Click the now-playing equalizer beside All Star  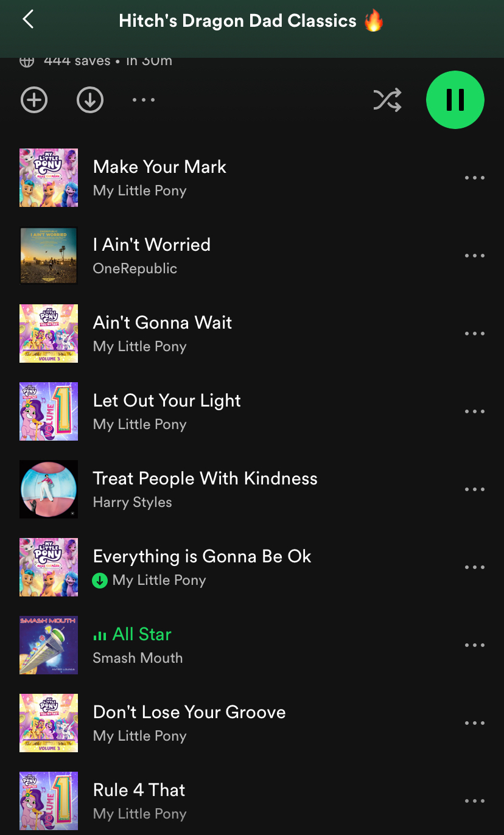point(100,635)
